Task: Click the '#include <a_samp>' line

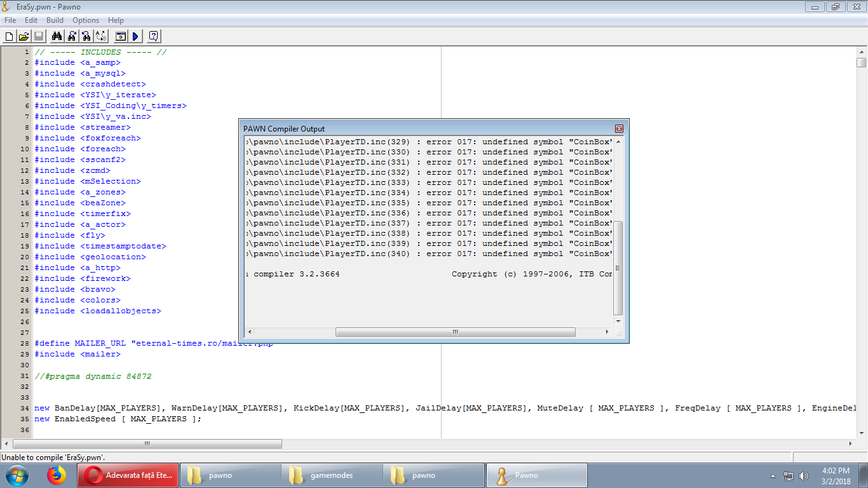Action: (78, 62)
